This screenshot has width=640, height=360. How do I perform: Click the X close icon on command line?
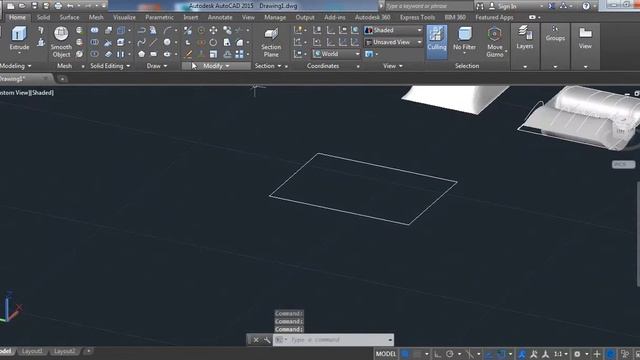pyautogui.click(x=256, y=340)
